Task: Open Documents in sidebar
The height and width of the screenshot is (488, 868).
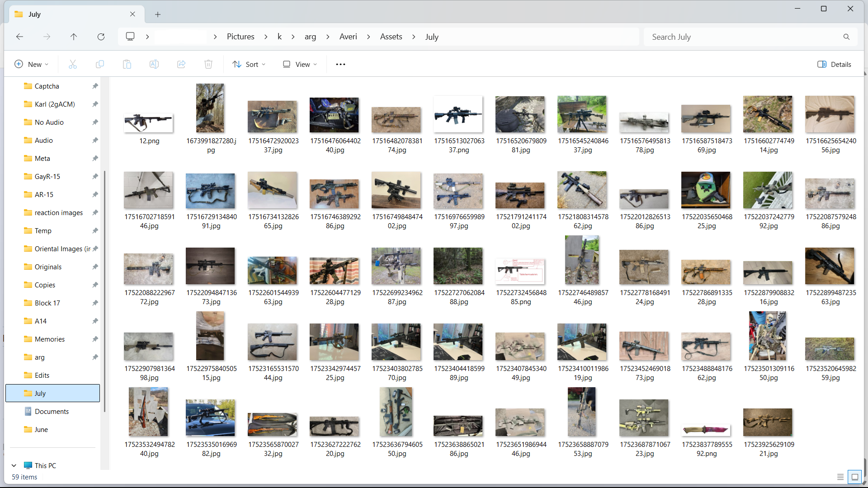Action: (x=52, y=411)
